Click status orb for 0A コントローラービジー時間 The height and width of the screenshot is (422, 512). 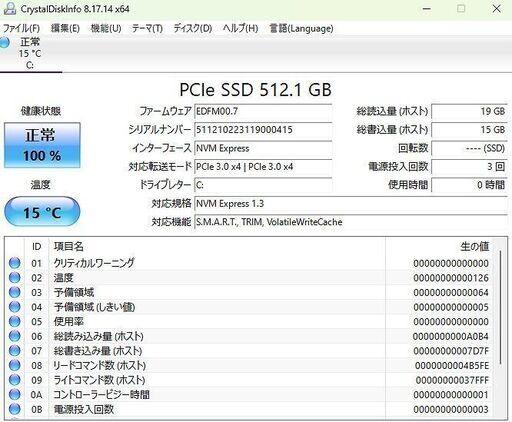pos(14,395)
